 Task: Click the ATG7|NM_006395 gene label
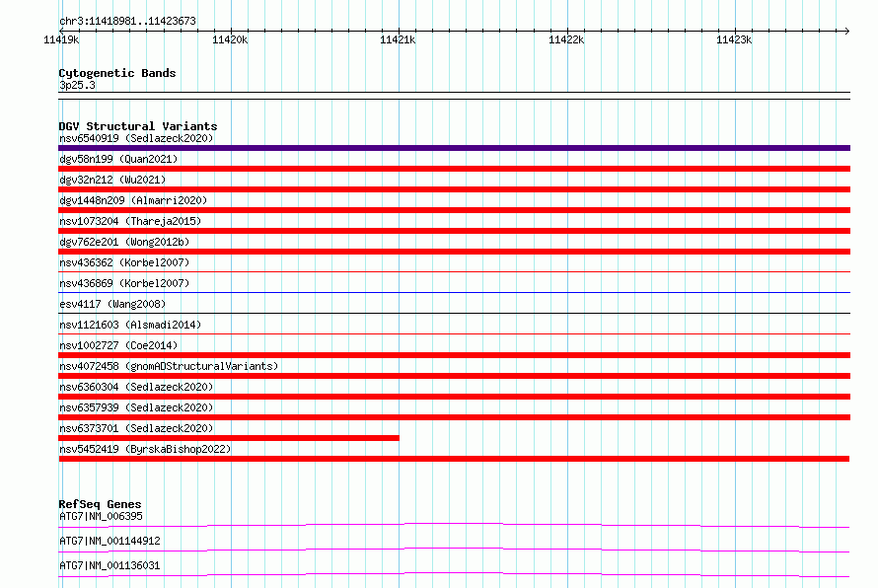click(x=101, y=516)
